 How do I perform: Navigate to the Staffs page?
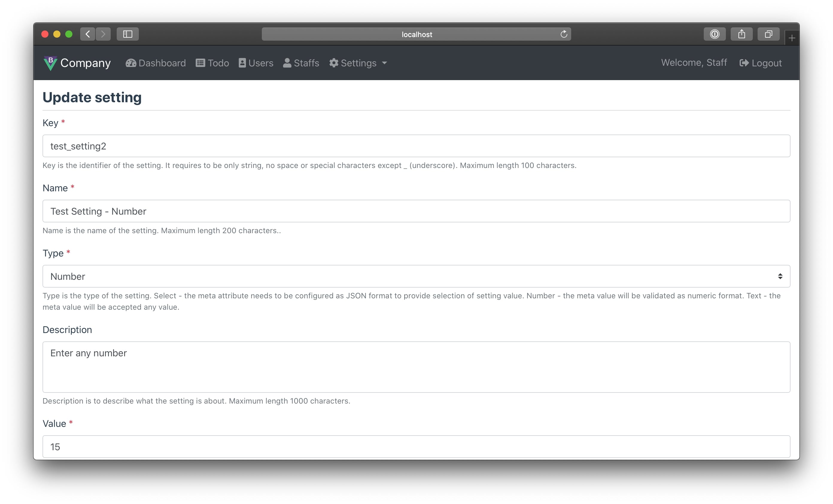[x=301, y=63]
